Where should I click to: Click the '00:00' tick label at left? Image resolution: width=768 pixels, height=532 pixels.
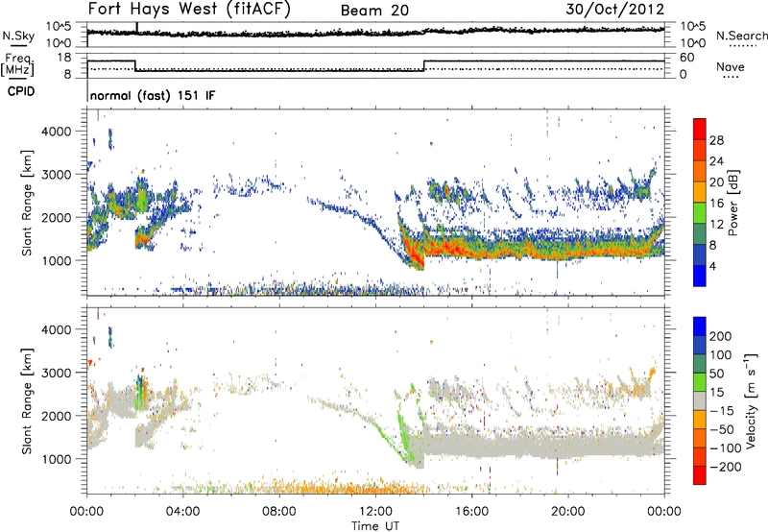click(x=87, y=512)
